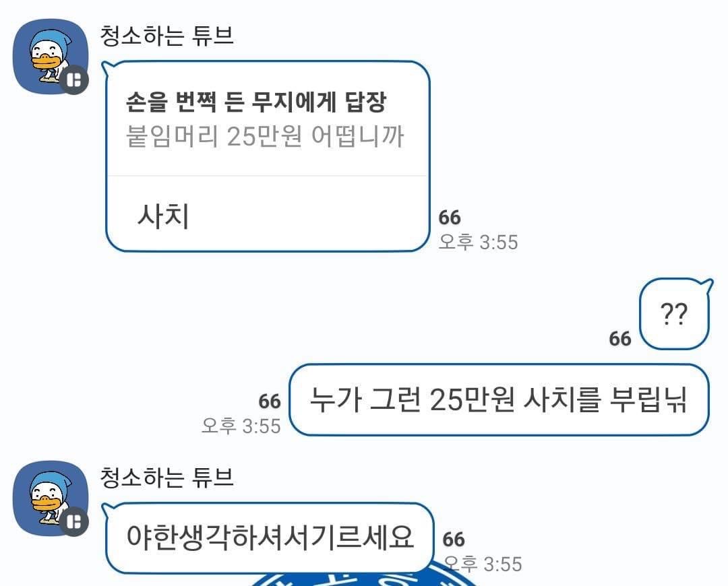Tap the 청소하는 튜브 name above 야한생각하셔서기르세요

(x=166, y=478)
